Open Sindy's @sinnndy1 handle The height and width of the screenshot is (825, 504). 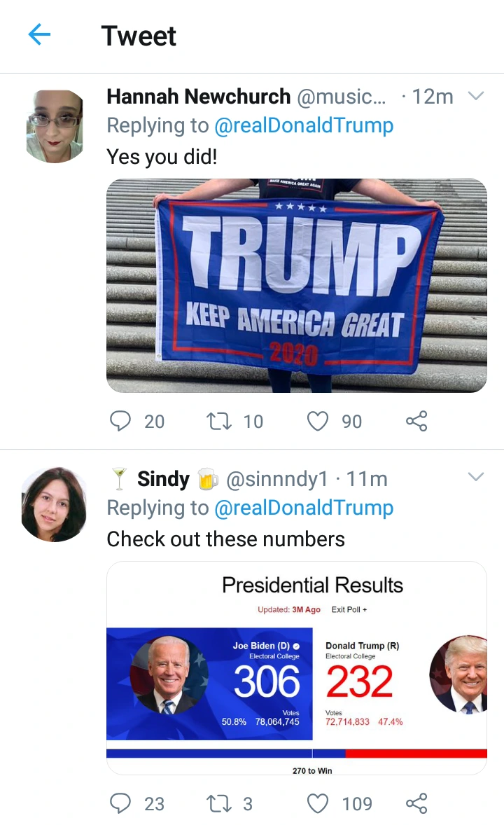click(276, 479)
